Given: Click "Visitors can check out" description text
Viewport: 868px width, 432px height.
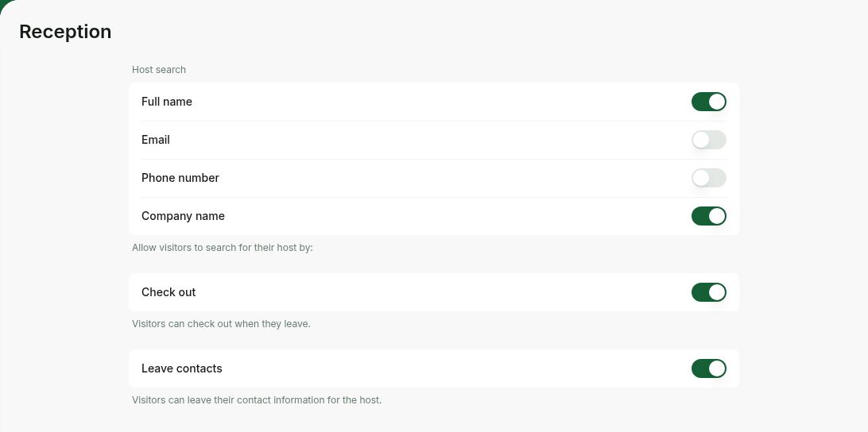Looking at the screenshot, I should (222, 324).
